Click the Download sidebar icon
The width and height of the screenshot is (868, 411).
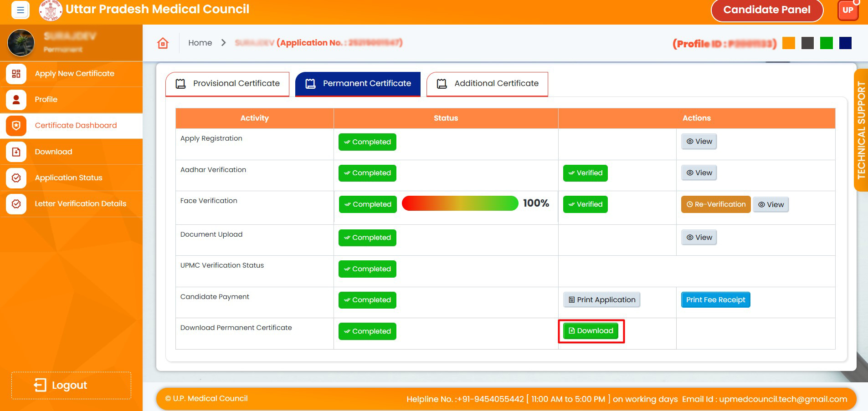point(16,152)
